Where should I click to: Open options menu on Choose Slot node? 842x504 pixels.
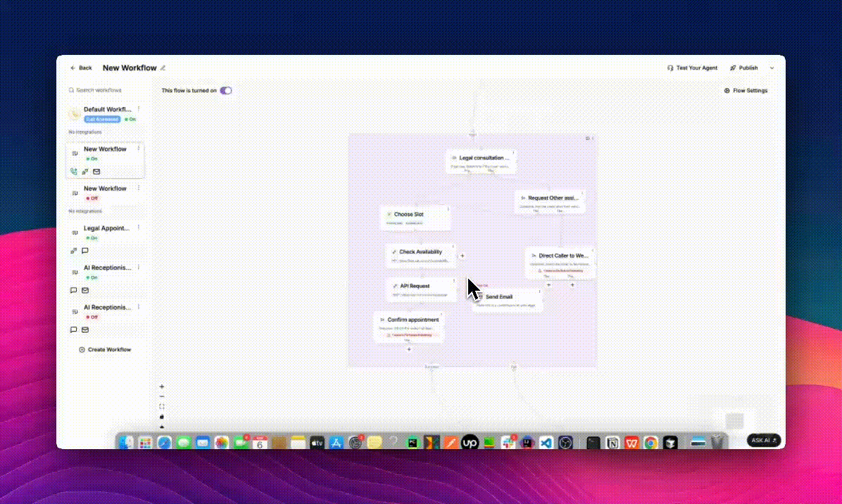tap(448, 209)
